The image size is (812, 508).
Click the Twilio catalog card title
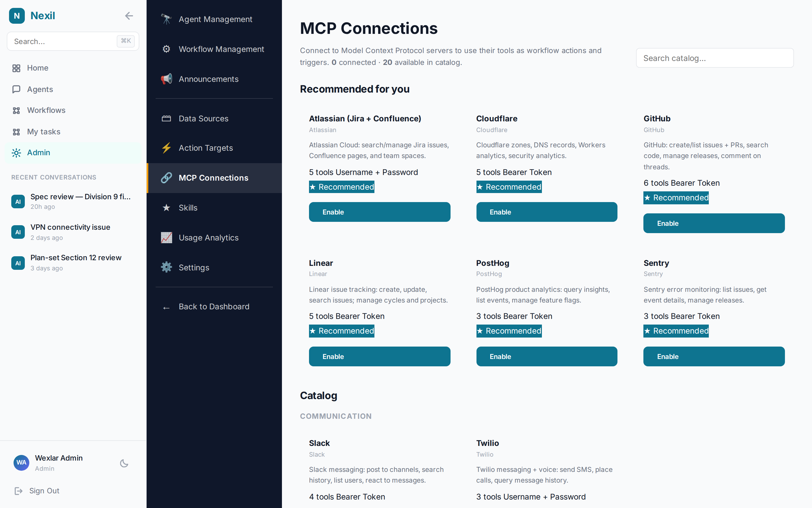pyautogui.click(x=487, y=443)
